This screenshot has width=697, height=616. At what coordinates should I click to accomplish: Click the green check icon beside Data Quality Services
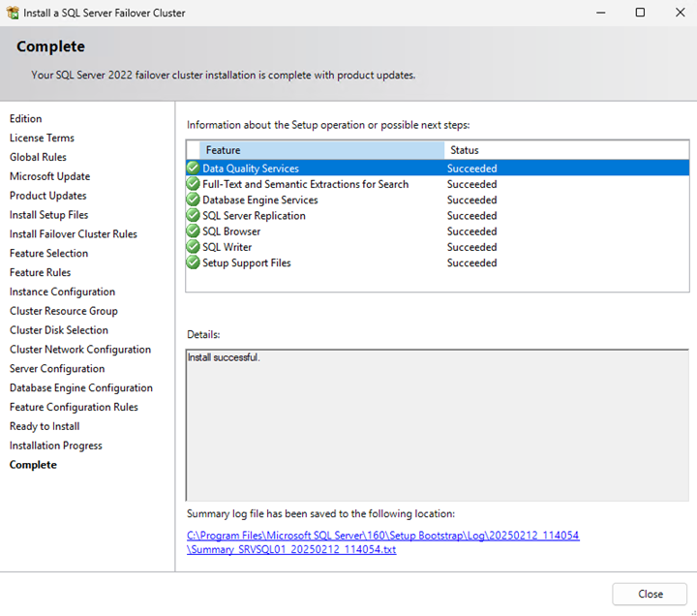(x=193, y=169)
